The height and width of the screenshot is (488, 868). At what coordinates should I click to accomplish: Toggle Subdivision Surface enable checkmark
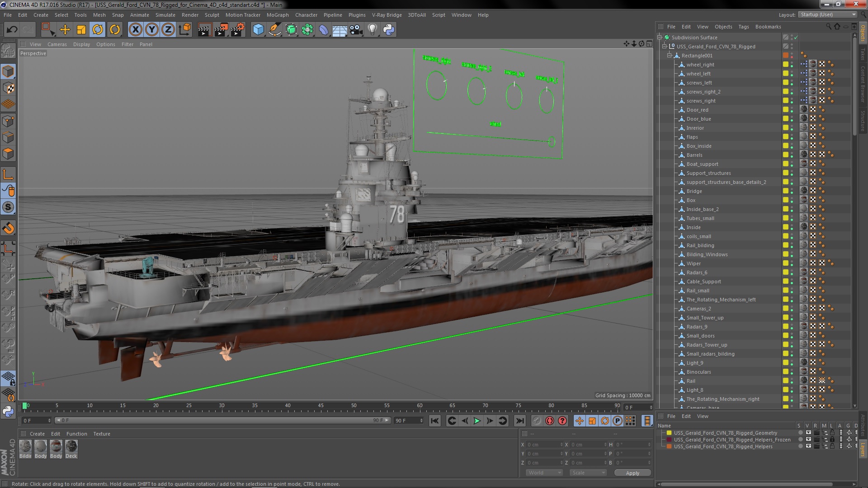(796, 38)
